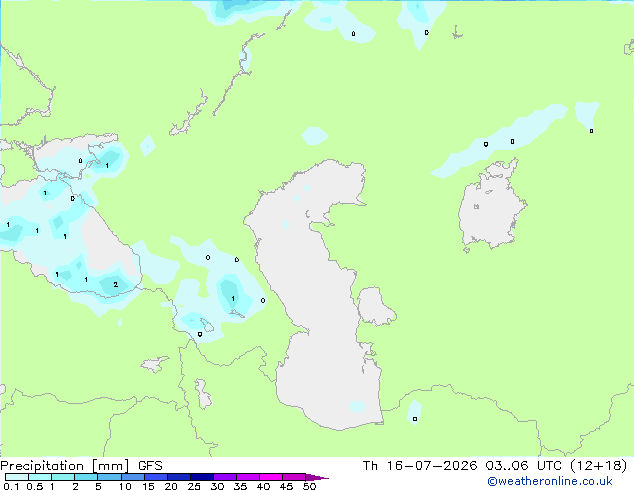Viewport: 634px width, 490px height.
Task: Click the legend swatch between 0.1 and 0.5
Action: 17,477
